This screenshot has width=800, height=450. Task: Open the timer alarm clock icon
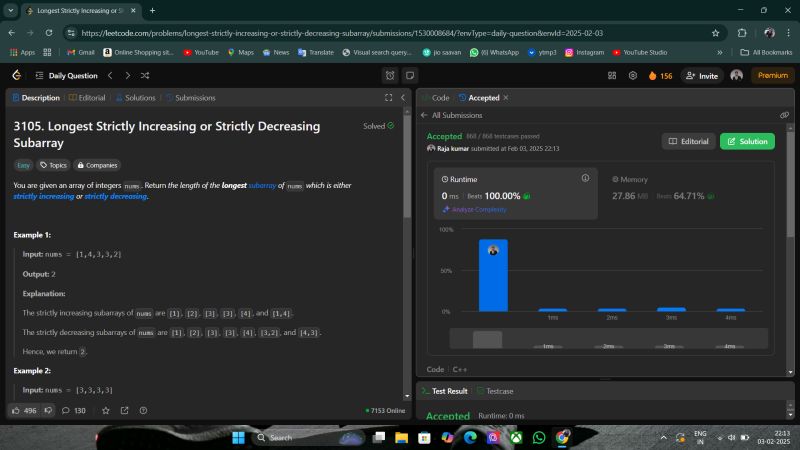click(390, 76)
